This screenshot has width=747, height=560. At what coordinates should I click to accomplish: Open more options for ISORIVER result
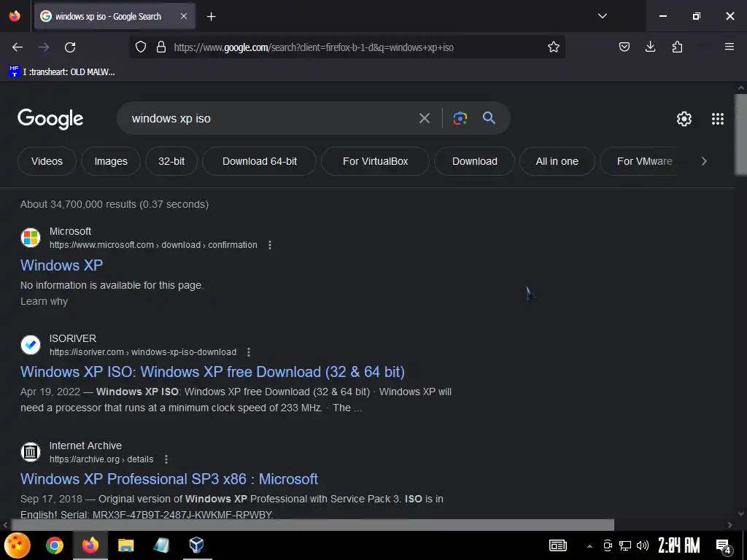tap(248, 352)
